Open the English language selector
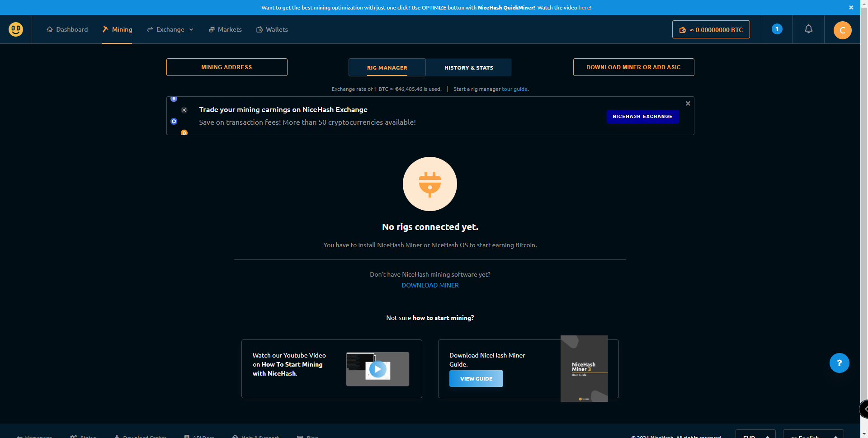The width and height of the screenshot is (868, 438). tap(812, 436)
